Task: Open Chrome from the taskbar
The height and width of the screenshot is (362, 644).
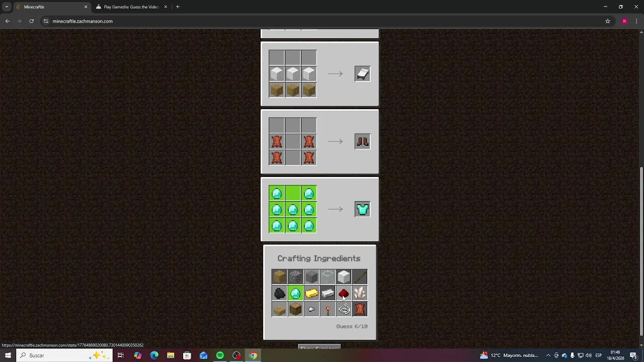Action: [x=253, y=355]
